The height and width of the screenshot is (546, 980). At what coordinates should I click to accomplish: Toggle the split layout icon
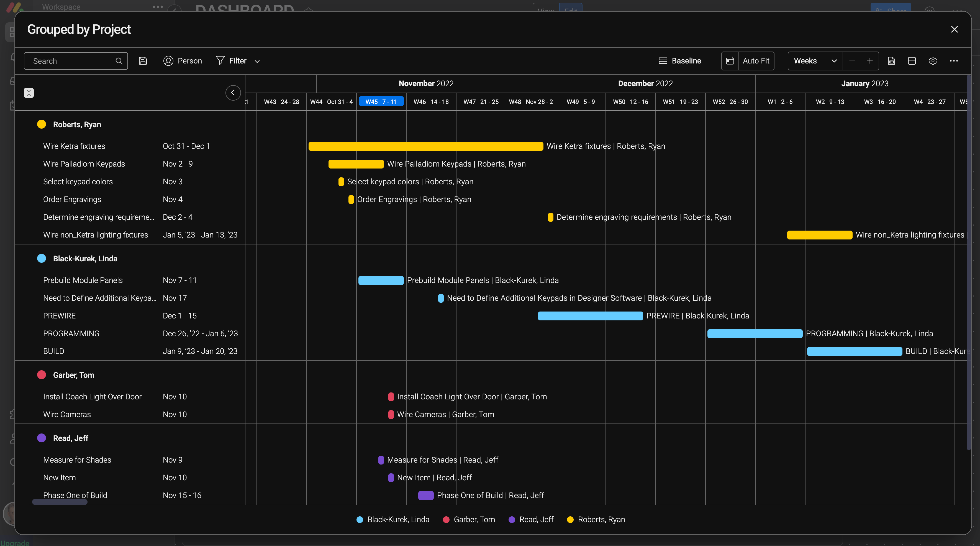click(912, 61)
